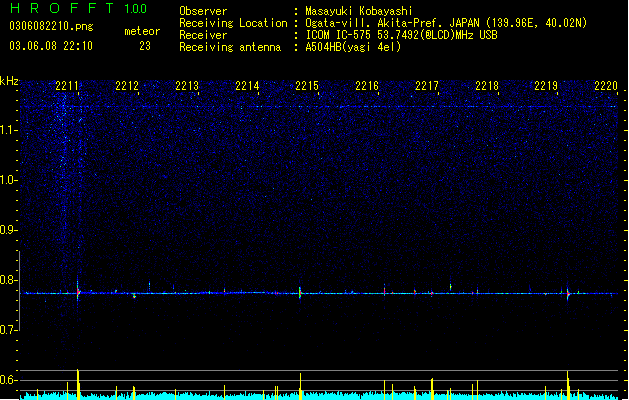Click the Receiving Location label
The width and height of the screenshot is (629, 400).
pyautogui.click(x=233, y=23)
